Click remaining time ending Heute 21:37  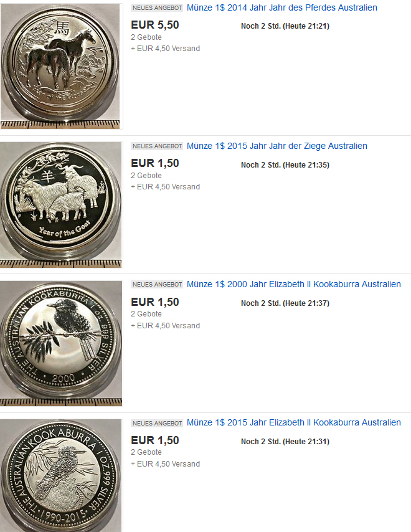[285, 303]
